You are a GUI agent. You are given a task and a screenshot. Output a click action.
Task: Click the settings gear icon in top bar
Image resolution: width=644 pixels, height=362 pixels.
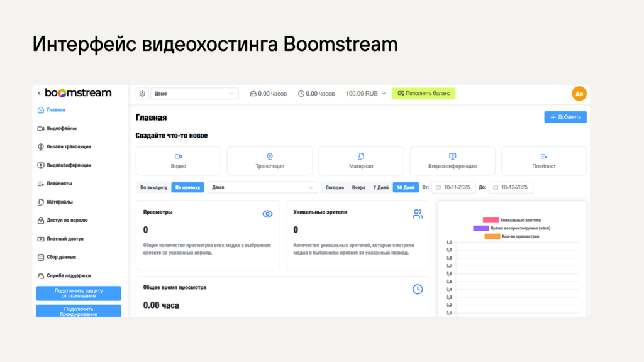click(x=143, y=94)
